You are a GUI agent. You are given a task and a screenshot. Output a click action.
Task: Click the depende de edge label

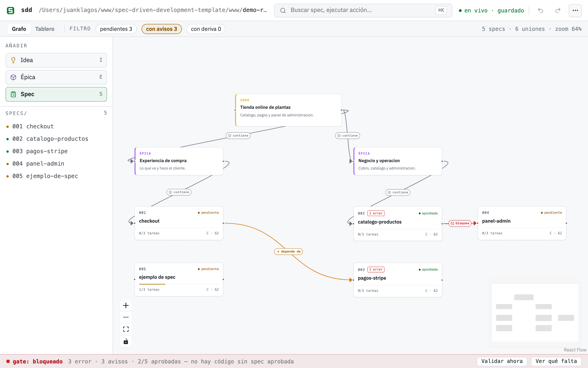coord(288,251)
